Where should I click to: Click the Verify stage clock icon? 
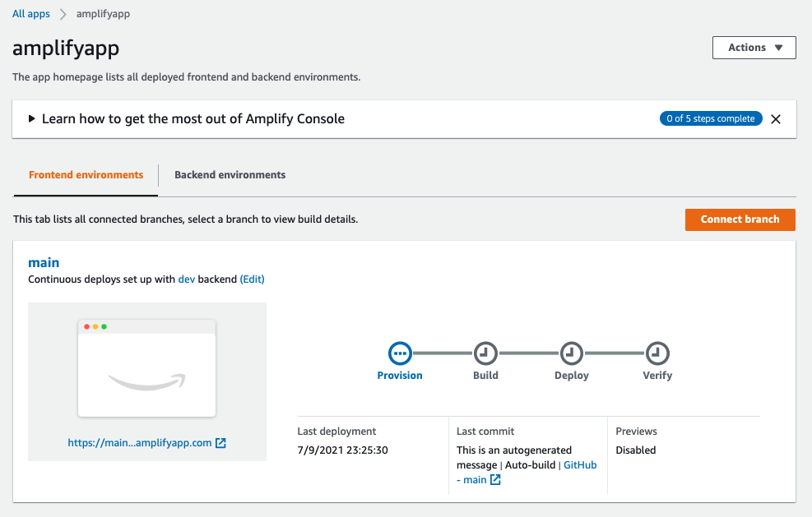tap(657, 353)
